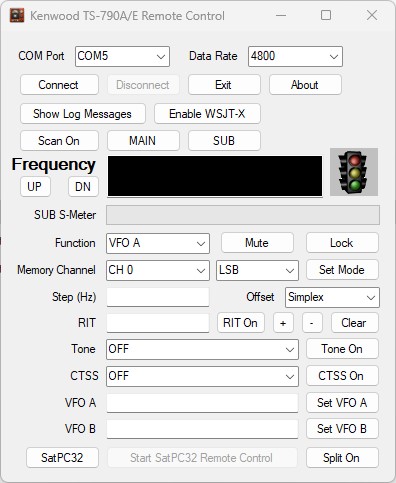Expand the Function VFO A dropdown
Screen dimensions: 396x483
(158, 243)
